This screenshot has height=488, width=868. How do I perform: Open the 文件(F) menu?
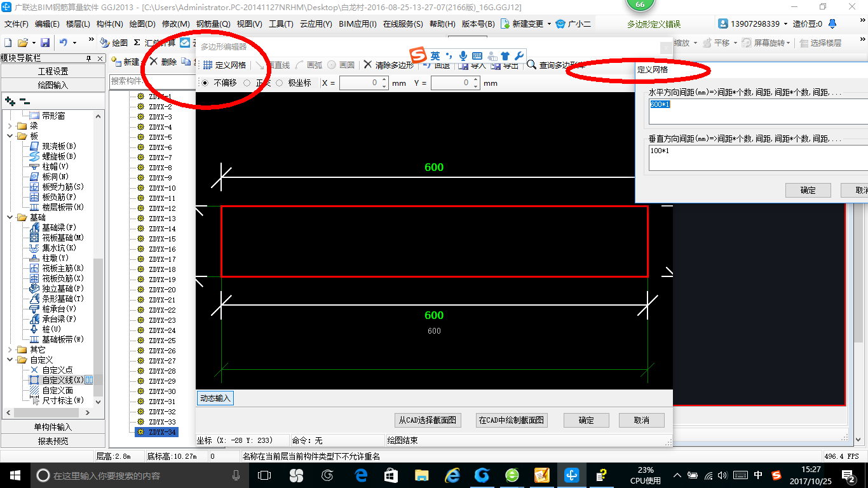pyautogui.click(x=17, y=24)
